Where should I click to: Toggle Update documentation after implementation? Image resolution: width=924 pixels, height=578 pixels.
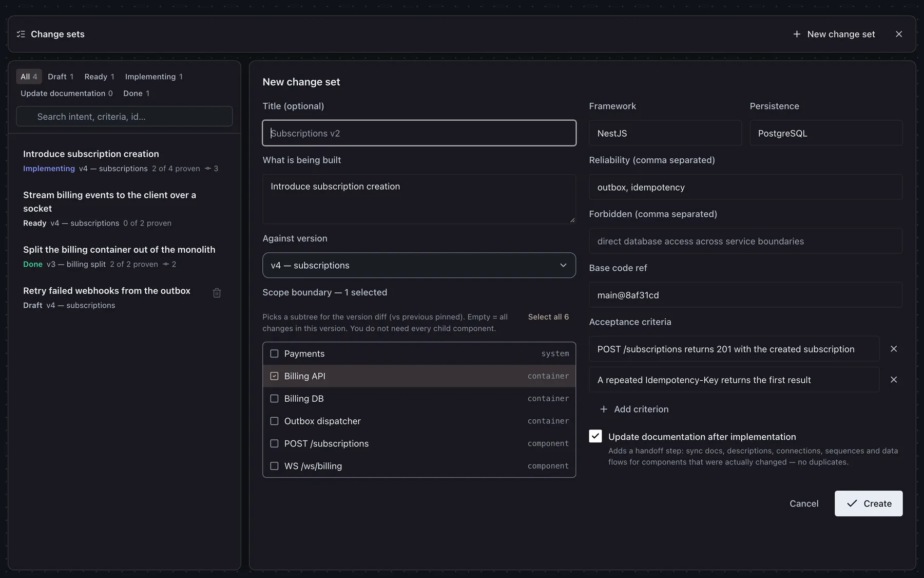click(595, 436)
